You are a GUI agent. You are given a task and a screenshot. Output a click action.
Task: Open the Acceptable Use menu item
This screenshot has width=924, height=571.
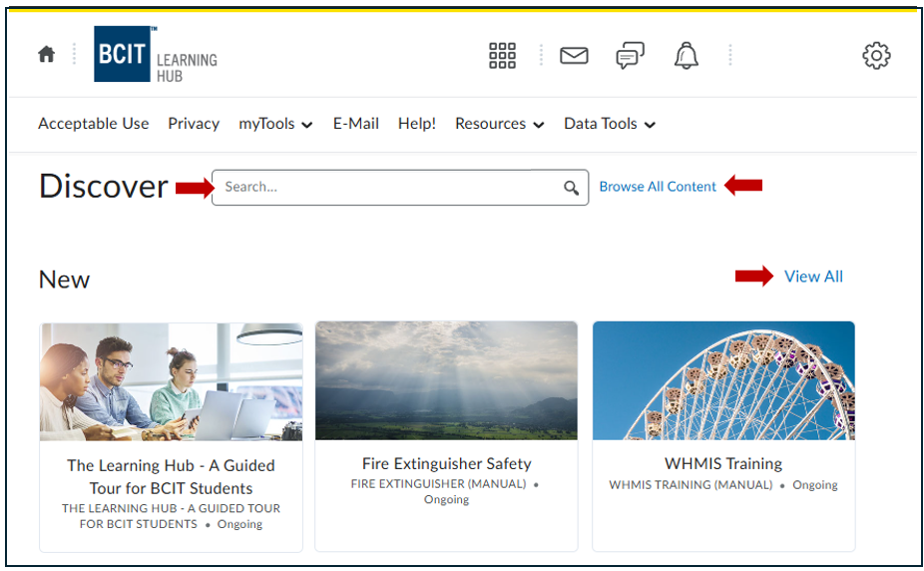pos(93,124)
